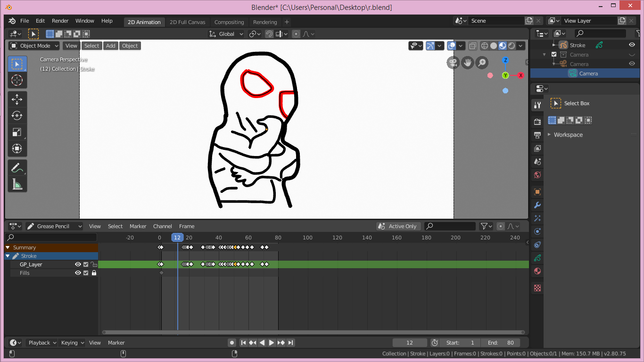Collapse the Stroke channel in the timeline
This screenshot has height=362, width=644.
pyautogui.click(x=8, y=255)
